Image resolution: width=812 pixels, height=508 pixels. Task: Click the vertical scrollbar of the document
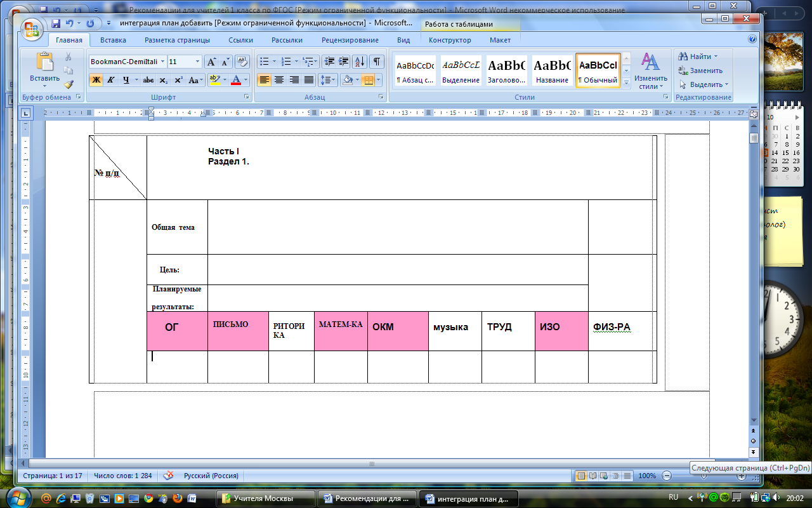point(754,273)
